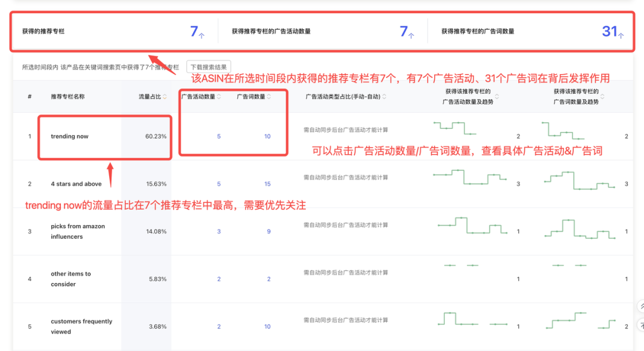Click the 下载搜索结果 button
This screenshot has height=351, width=644.
(210, 66)
